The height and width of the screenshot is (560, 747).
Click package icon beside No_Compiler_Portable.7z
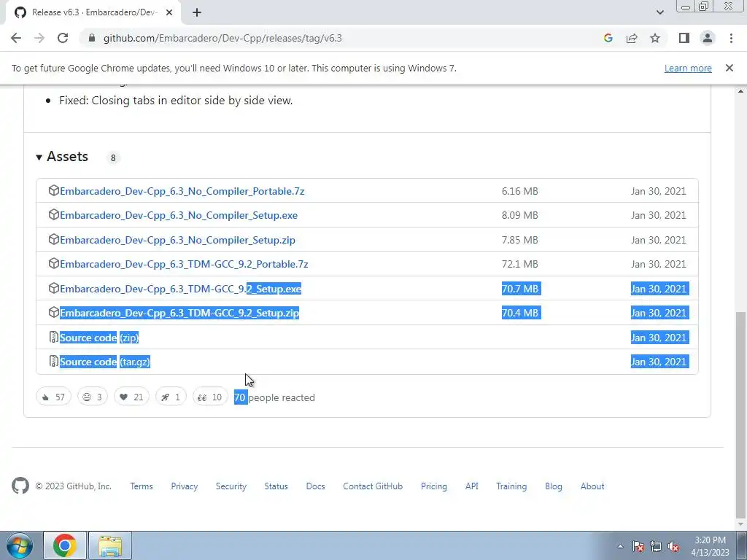coord(54,190)
